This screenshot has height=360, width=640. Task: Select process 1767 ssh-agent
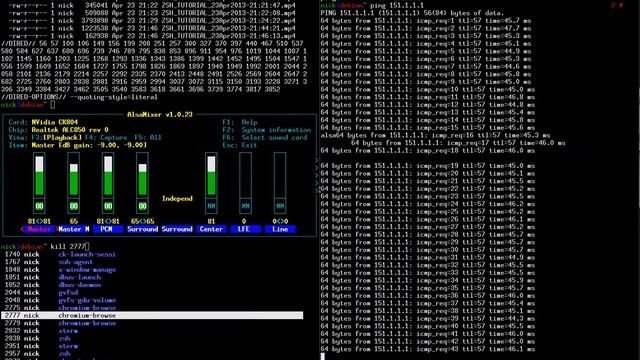(49, 262)
